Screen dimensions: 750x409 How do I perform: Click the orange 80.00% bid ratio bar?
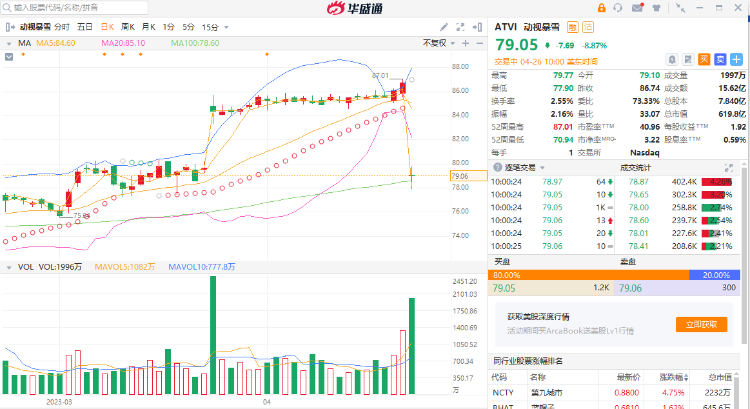[x=588, y=275]
